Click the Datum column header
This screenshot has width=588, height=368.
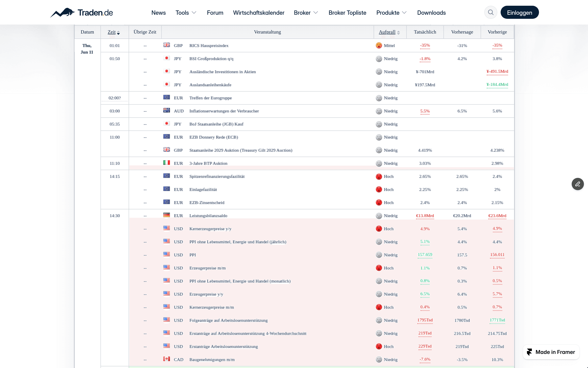tap(87, 32)
